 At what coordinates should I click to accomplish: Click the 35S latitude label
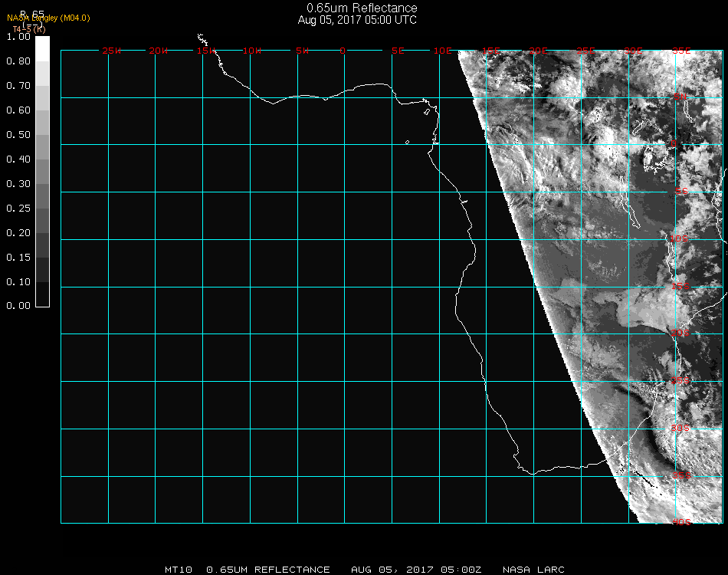[681, 475]
